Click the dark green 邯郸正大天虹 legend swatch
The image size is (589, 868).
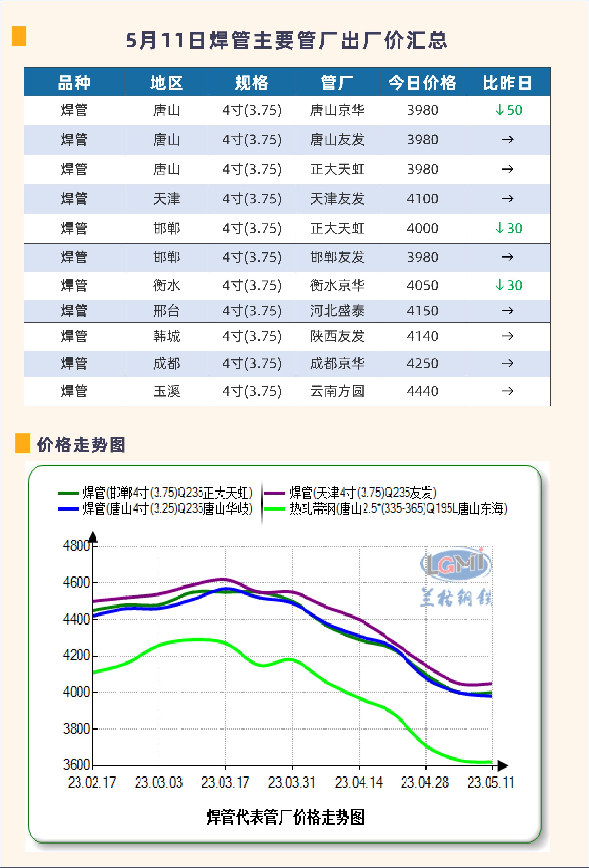pos(68,493)
